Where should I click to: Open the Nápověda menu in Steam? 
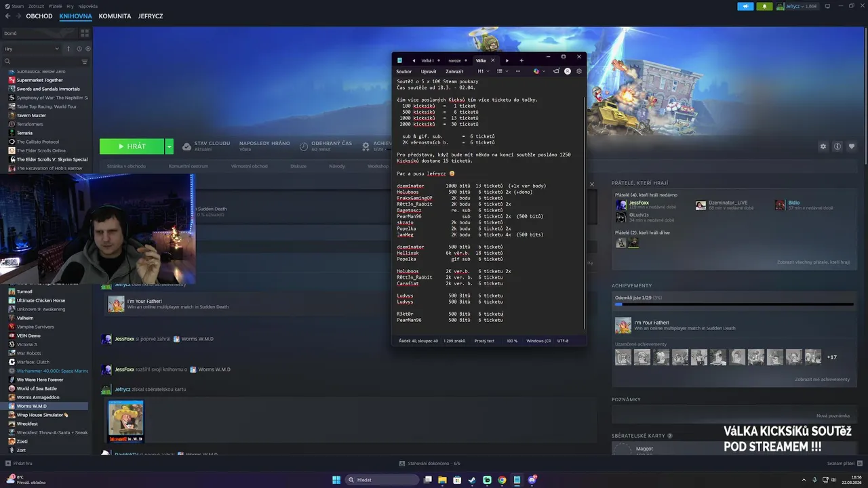[x=87, y=6]
